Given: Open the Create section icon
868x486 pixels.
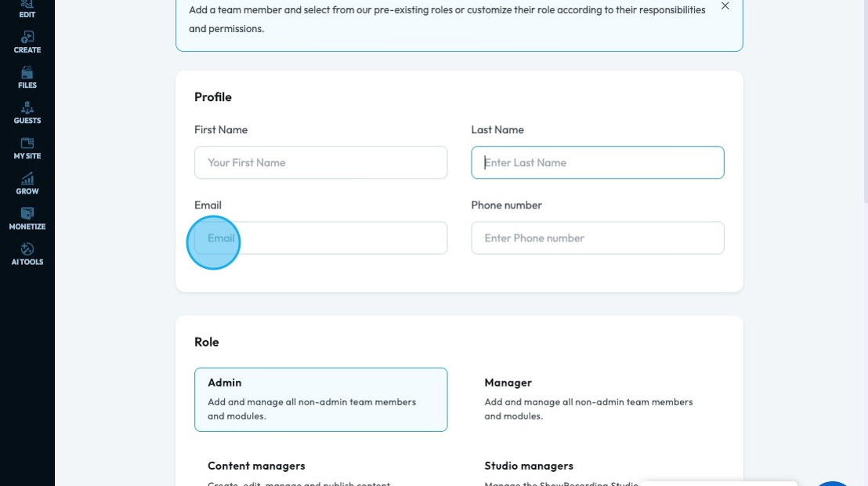Looking at the screenshot, I should click(27, 42).
